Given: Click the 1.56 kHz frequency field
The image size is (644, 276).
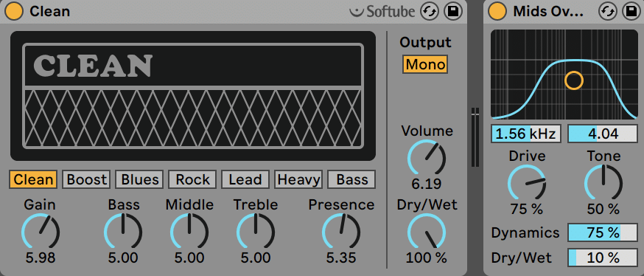Looking at the screenshot, I should [525, 134].
